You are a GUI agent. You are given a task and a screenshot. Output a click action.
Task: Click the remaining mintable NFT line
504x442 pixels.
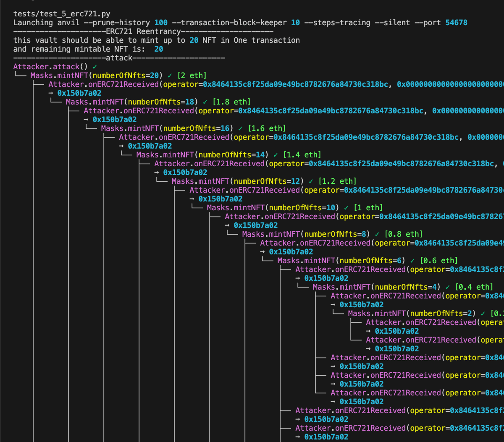[x=88, y=49]
